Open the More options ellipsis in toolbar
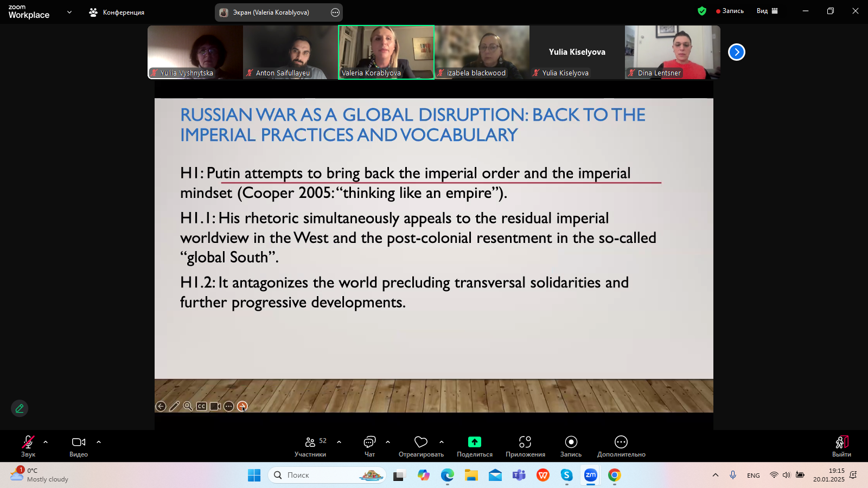This screenshot has width=868, height=488. [x=621, y=442]
